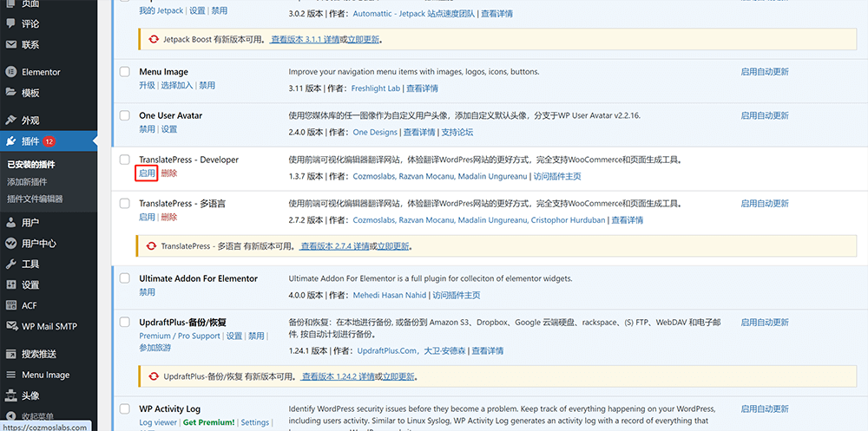Check the TranslatePress - 多语言 checkbox
868x431 pixels.
[125, 204]
